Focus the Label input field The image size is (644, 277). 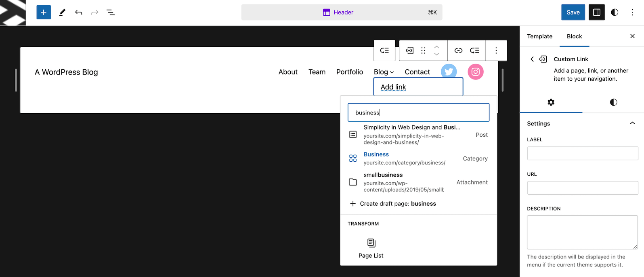(x=583, y=153)
